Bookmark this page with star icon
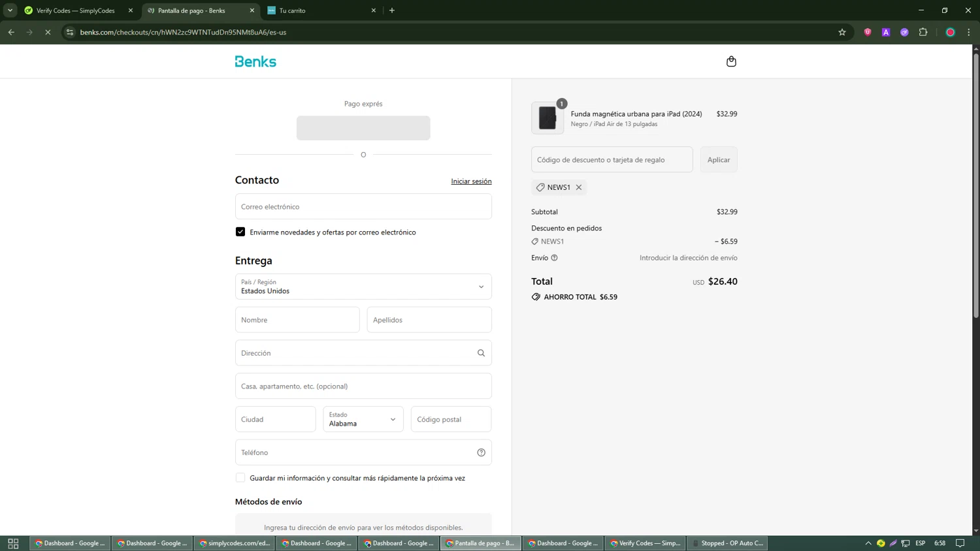This screenshot has height=551, width=980. (x=842, y=32)
